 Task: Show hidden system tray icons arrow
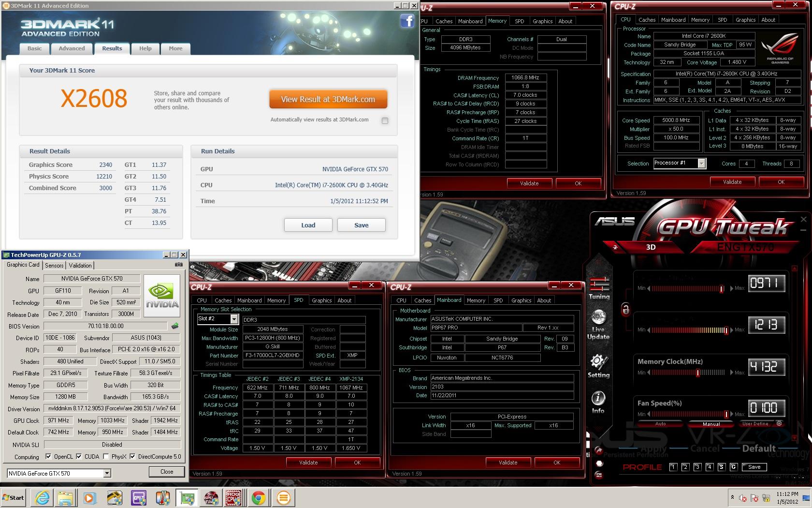[x=732, y=497]
